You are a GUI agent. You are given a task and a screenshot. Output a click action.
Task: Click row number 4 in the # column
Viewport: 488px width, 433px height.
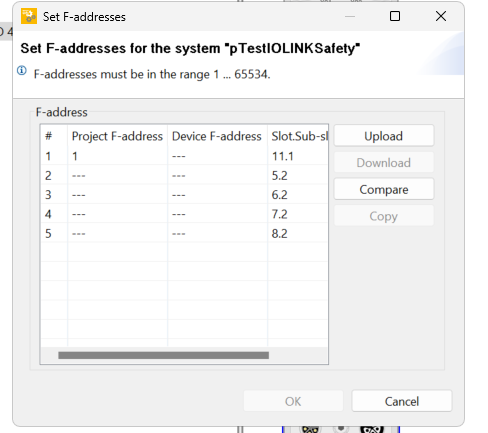point(48,214)
